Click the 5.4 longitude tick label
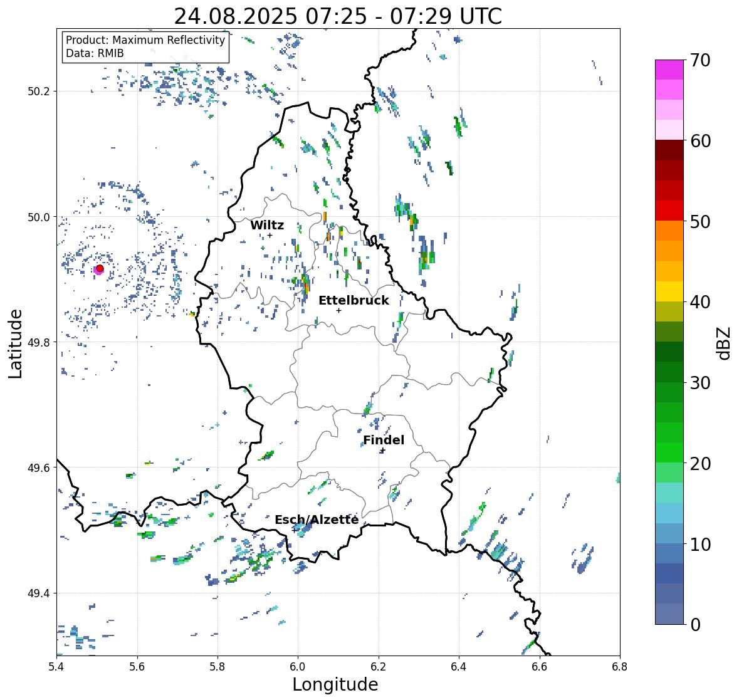Image resolution: width=739 pixels, height=700 pixels. point(56,666)
